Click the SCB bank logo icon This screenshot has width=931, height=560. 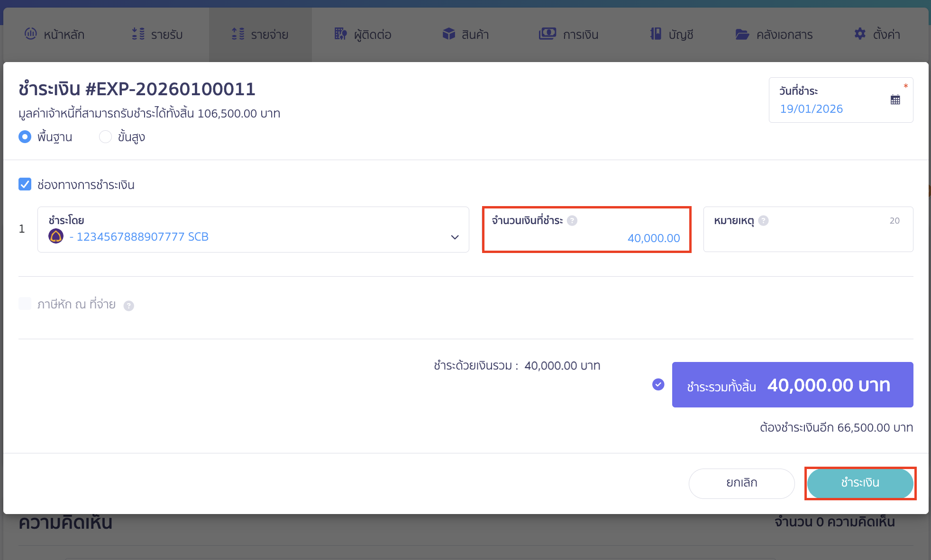[x=56, y=236]
